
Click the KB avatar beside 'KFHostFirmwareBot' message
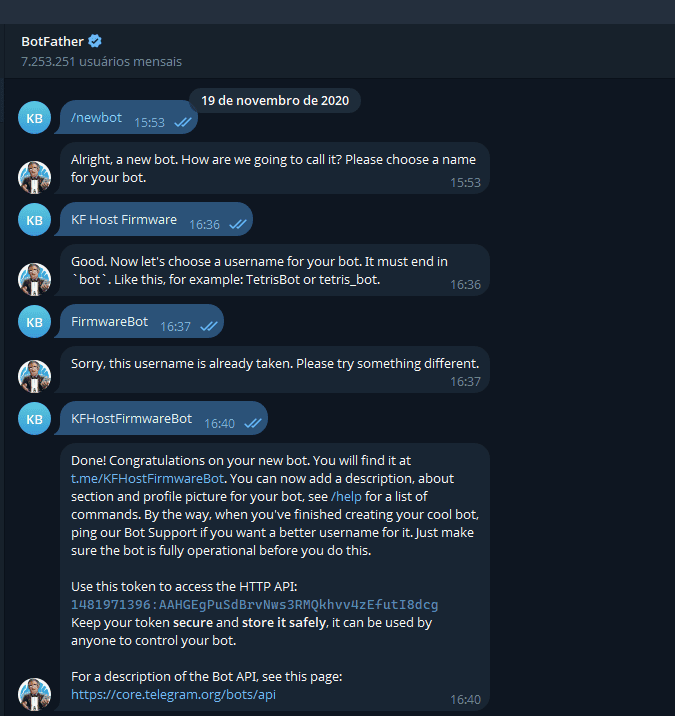click(x=34, y=418)
